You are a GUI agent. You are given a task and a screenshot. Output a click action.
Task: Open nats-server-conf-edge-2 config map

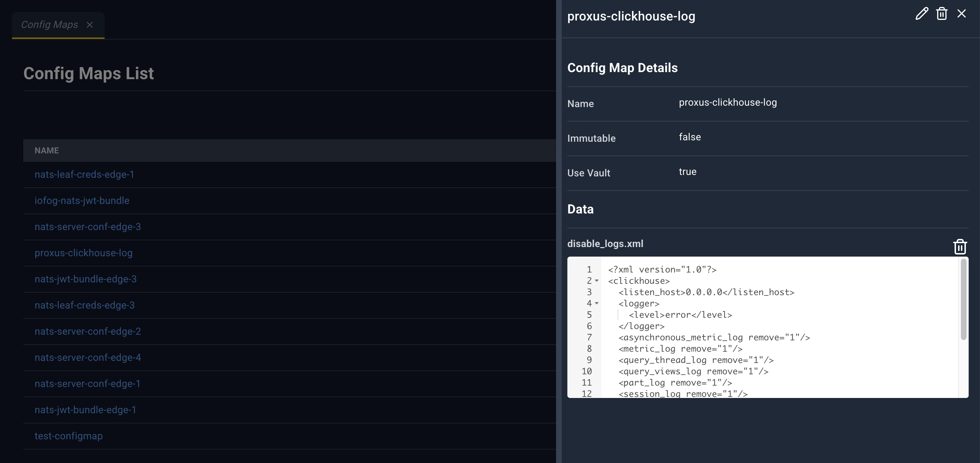coord(88,331)
